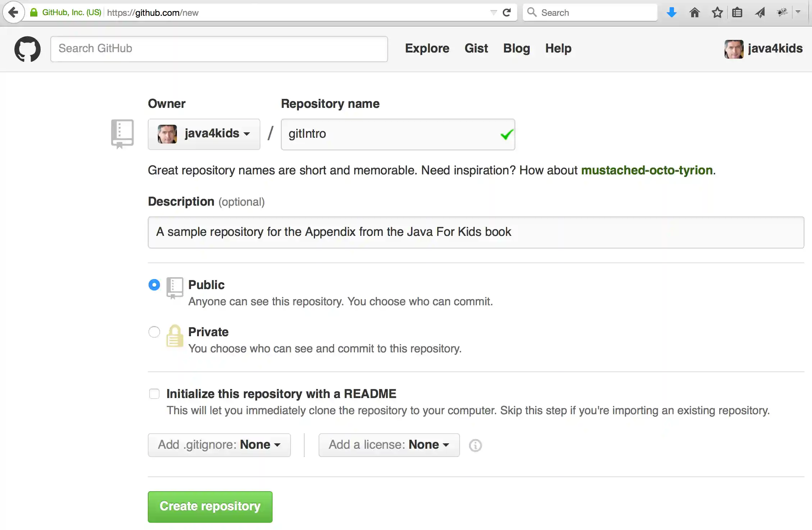Bookmark the page with the star icon
Screen dimensions: 812x530
[x=717, y=12]
